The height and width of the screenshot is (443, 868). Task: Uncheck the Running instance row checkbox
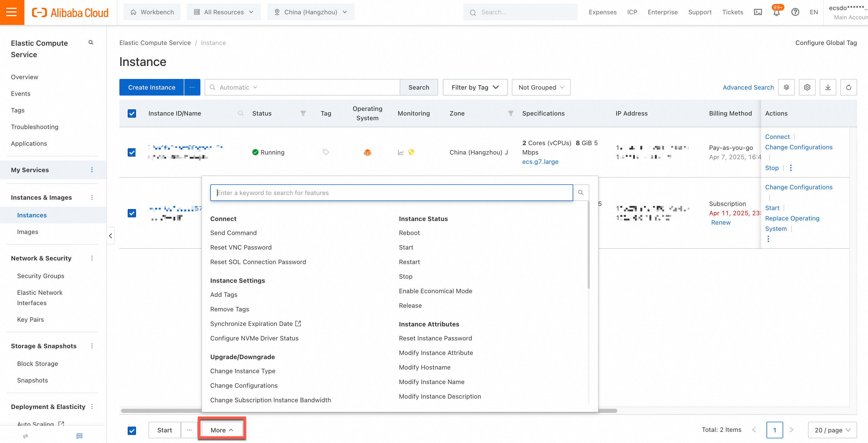132,152
